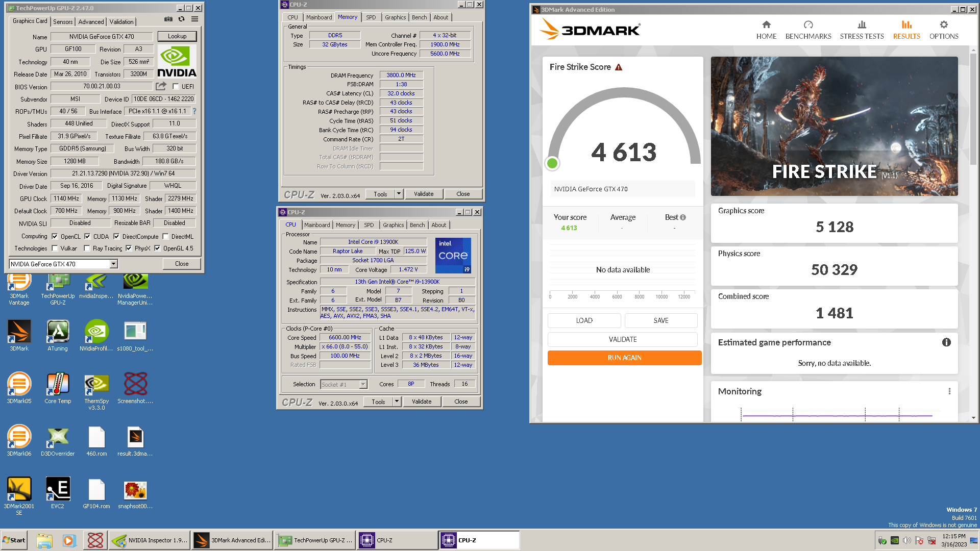Screen dimensions: 980x551
Task: Open the result.3dmark file on desktop
Action: pyautogui.click(x=135, y=441)
